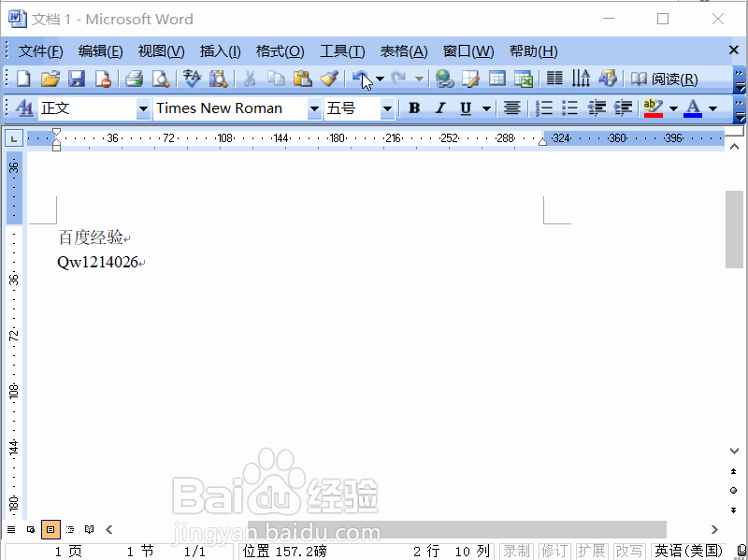Screen dimensions: 748x560
Task: Switch to Outline view
Action: (x=70, y=529)
